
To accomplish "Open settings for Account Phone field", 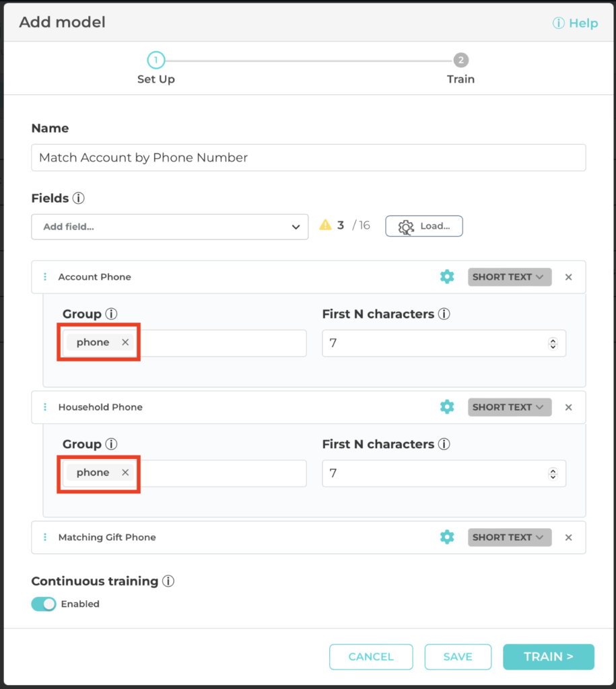I will coord(447,276).
